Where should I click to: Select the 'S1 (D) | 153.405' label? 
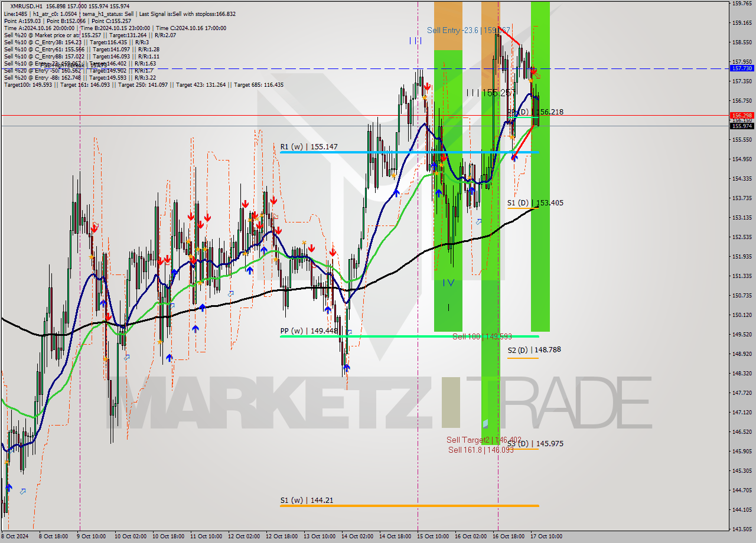[535, 202]
